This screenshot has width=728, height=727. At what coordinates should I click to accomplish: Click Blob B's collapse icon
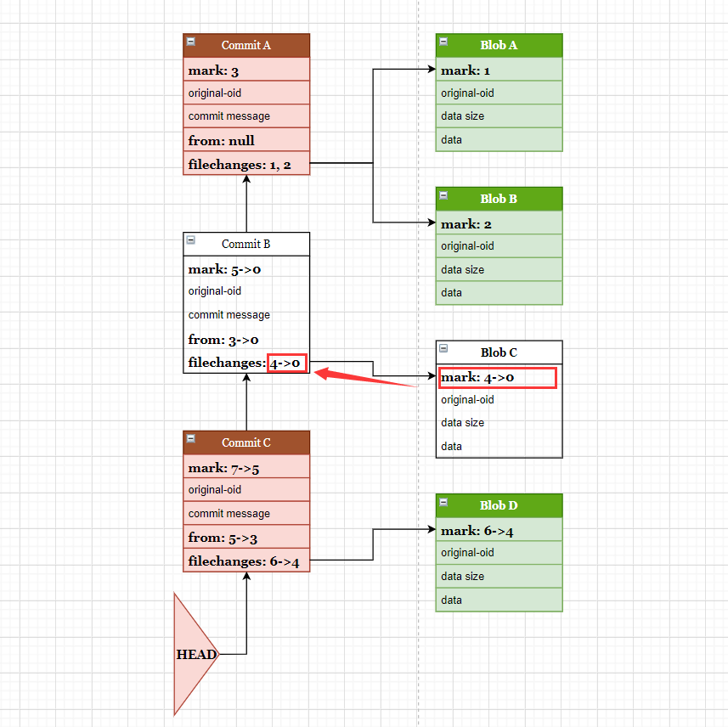click(443, 194)
